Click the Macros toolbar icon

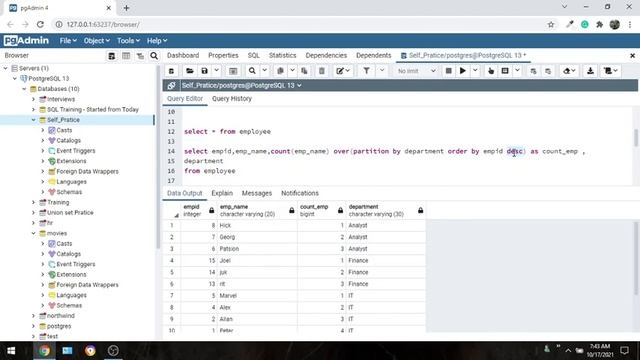pyautogui.click(x=611, y=71)
